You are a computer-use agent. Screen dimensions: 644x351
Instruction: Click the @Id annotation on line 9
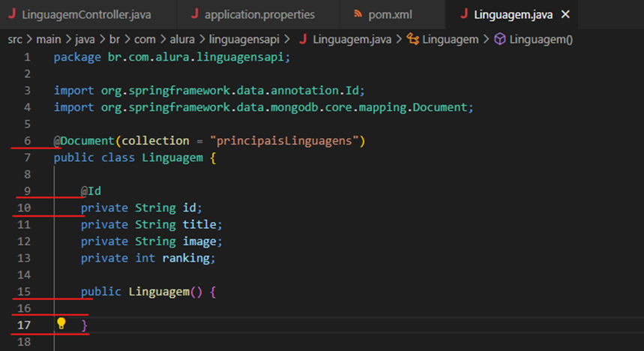[x=91, y=191]
